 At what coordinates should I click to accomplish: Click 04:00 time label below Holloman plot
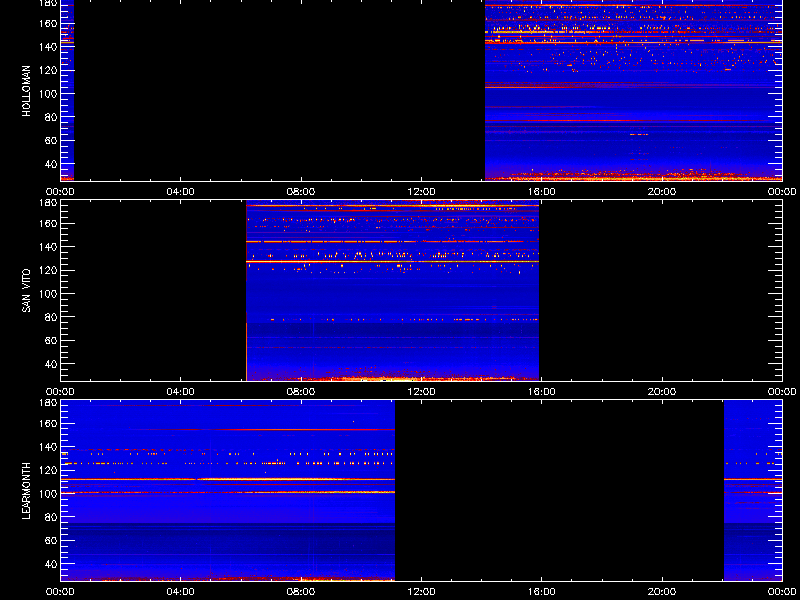[181, 192]
